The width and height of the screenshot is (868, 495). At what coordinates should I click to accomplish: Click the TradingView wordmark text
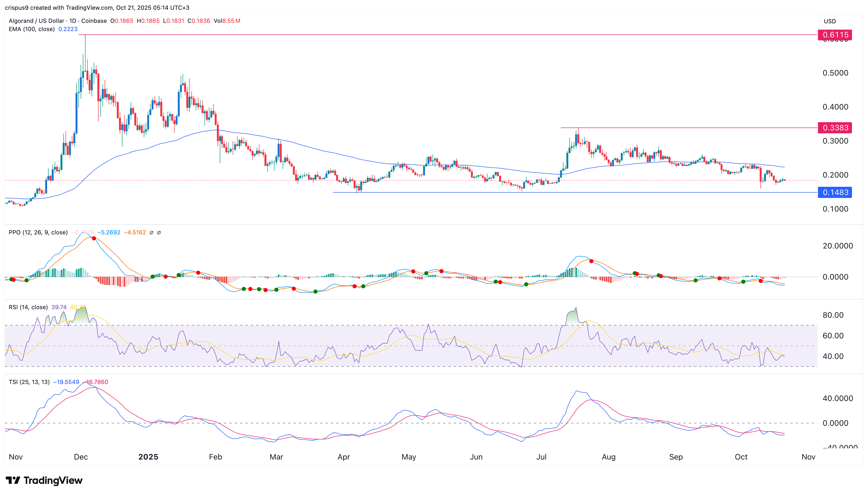coord(53,480)
